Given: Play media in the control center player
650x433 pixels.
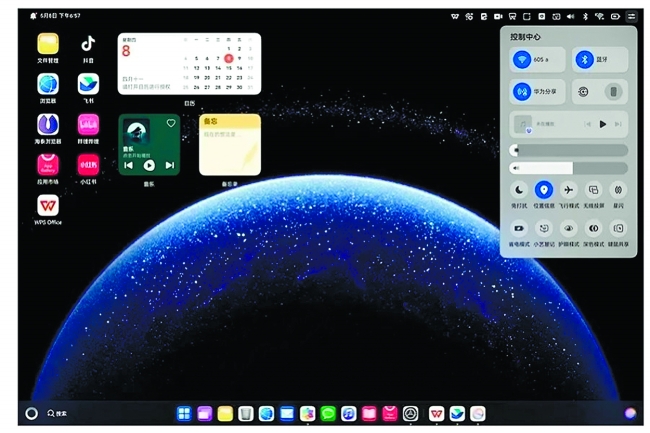Looking at the screenshot, I should click(x=603, y=124).
